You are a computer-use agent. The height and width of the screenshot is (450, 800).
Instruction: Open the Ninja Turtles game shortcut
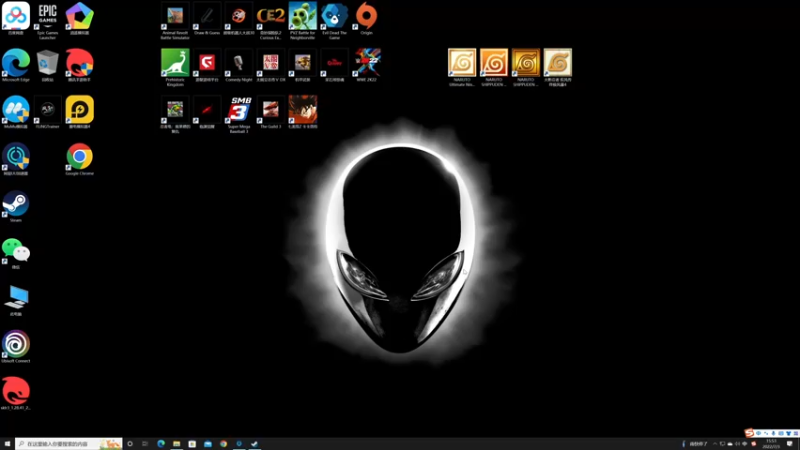175,114
